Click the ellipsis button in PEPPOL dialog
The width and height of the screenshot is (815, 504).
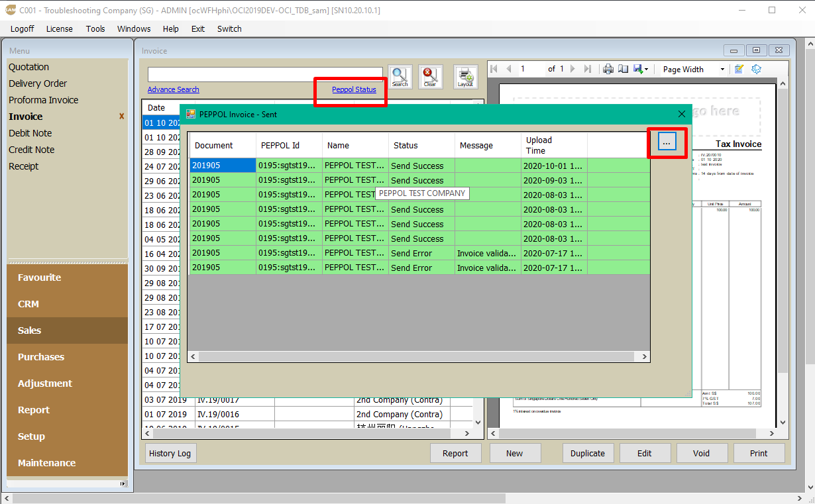point(667,143)
